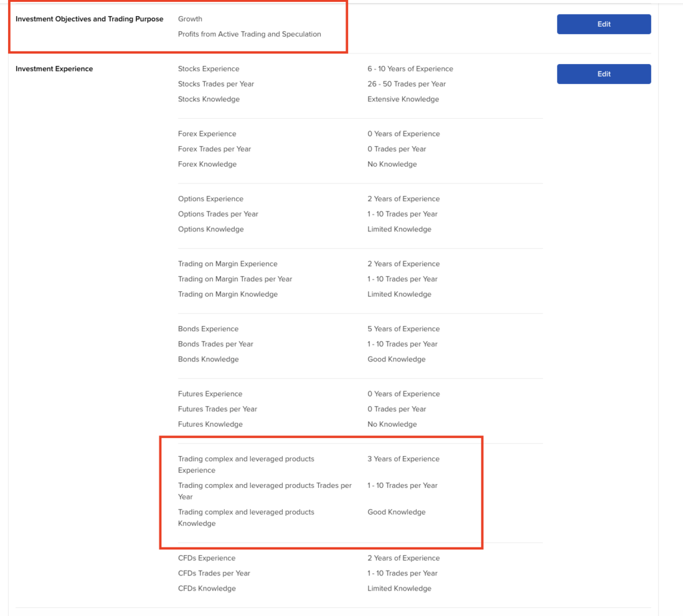
Task: Click the Forex Knowledge label
Action: pyautogui.click(x=207, y=164)
